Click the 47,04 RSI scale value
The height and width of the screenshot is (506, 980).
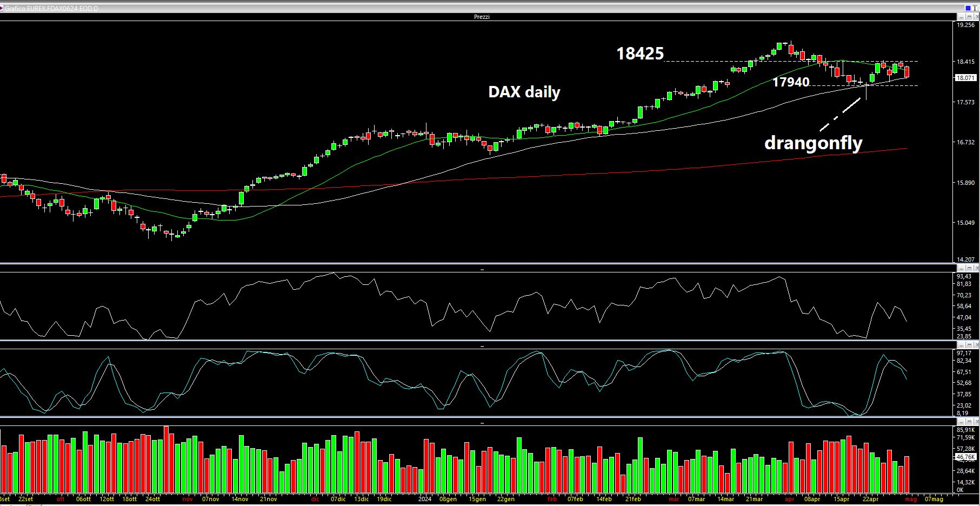pyautogui.click(x=964, y=318)
